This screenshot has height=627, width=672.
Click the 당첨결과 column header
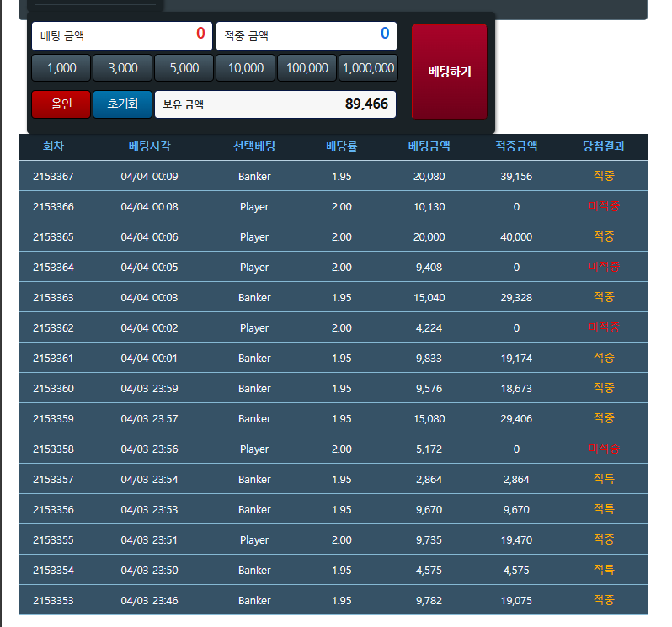point(604,146)
